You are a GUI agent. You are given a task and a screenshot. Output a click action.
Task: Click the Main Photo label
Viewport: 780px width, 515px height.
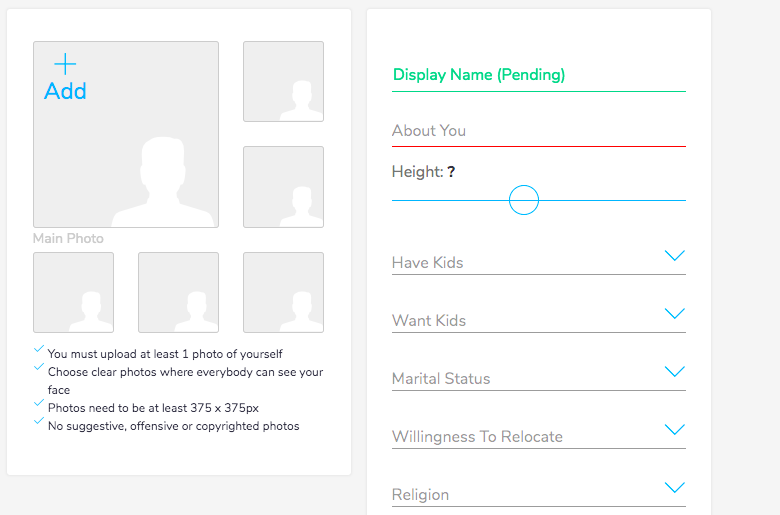click(68, 238)
